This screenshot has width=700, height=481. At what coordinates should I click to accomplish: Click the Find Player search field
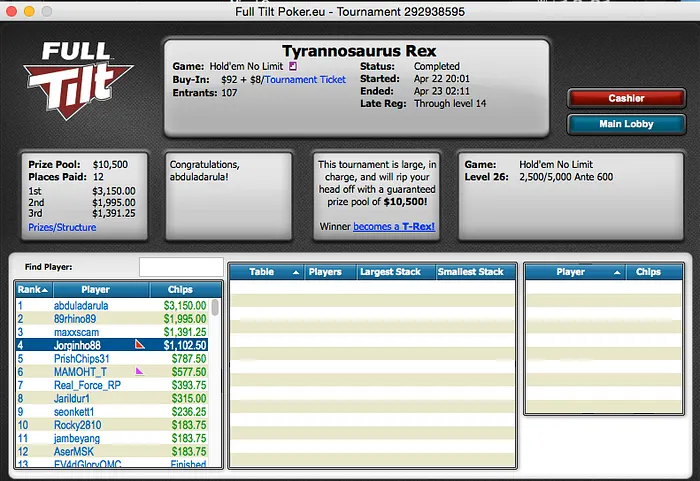pyautogui.click(x=180, y=267)
